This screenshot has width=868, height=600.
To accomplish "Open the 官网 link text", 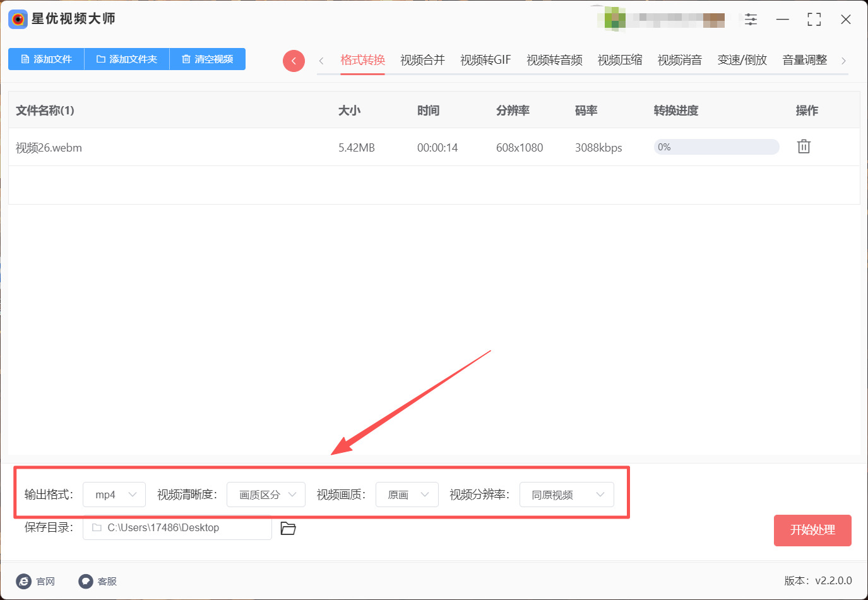I will [45, 581].
